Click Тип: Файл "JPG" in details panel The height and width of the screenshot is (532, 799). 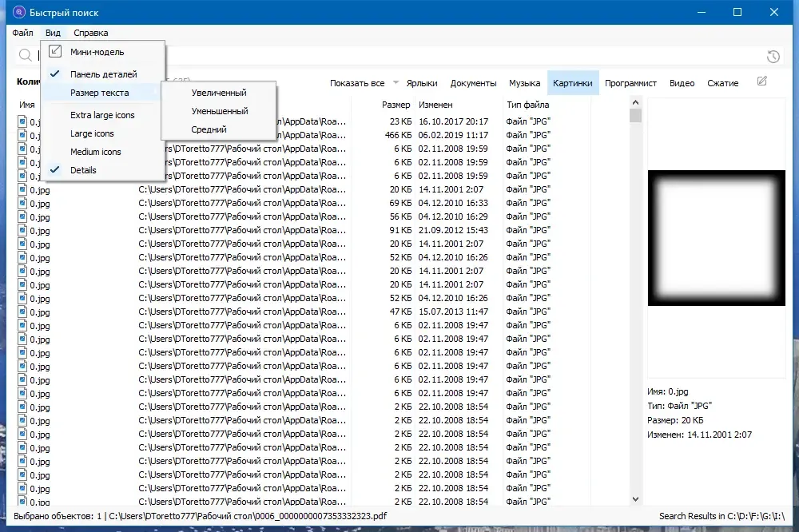pos(679,406)
